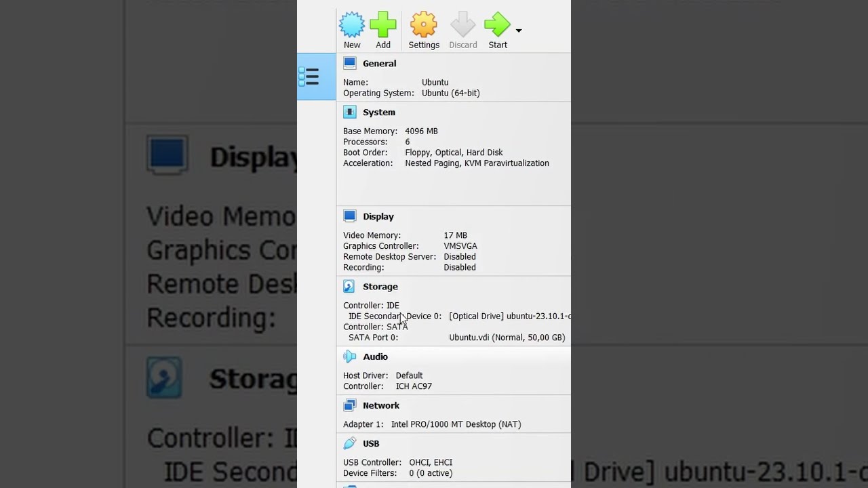Open the General section header link
This screenshot has height=488, width=868.
pos(379,64)
